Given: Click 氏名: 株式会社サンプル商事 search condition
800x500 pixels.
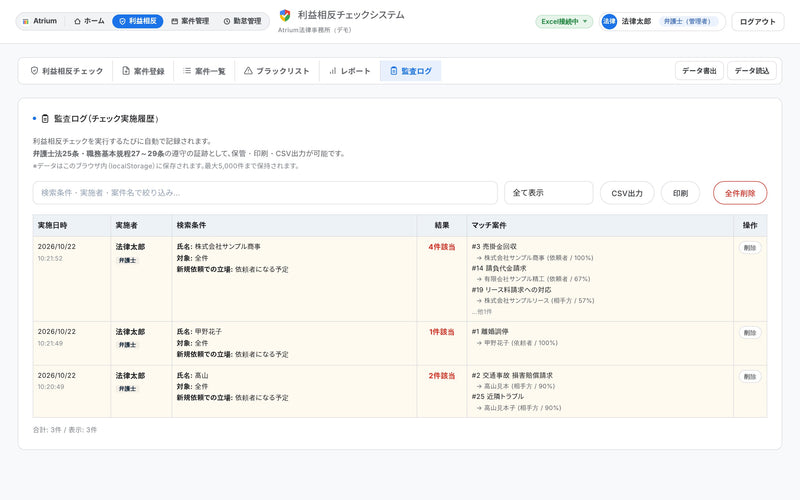Looking at the screenshot, I should tap(218, 246).
